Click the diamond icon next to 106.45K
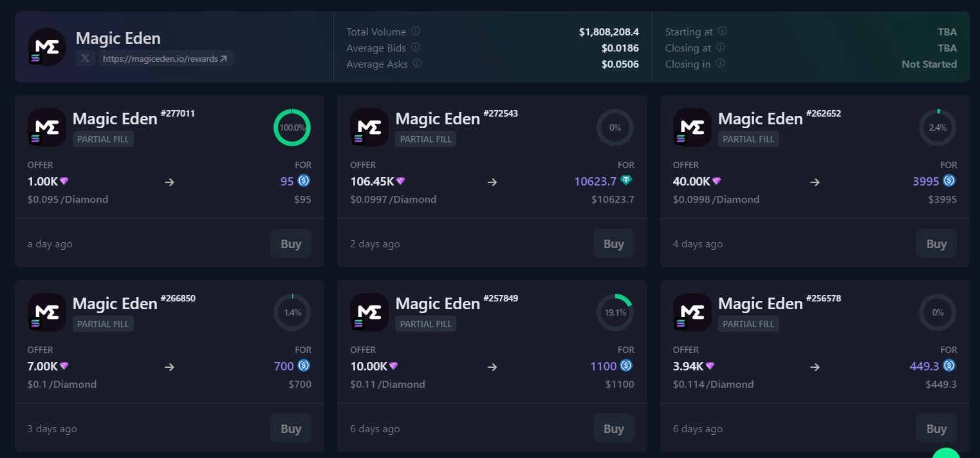The width and height of the screenshot is (980, 458). coord(400,181)
